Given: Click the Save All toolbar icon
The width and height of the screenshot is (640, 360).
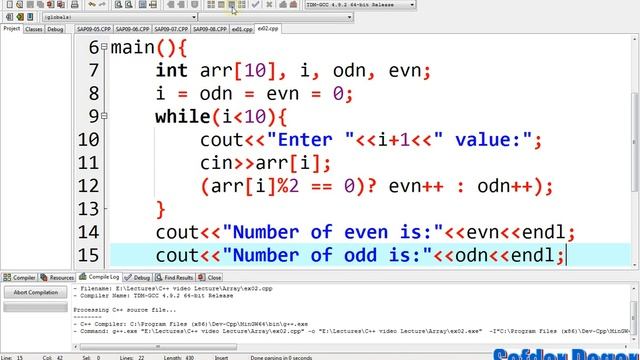Looking at the screenshot, I should [40, 4].
